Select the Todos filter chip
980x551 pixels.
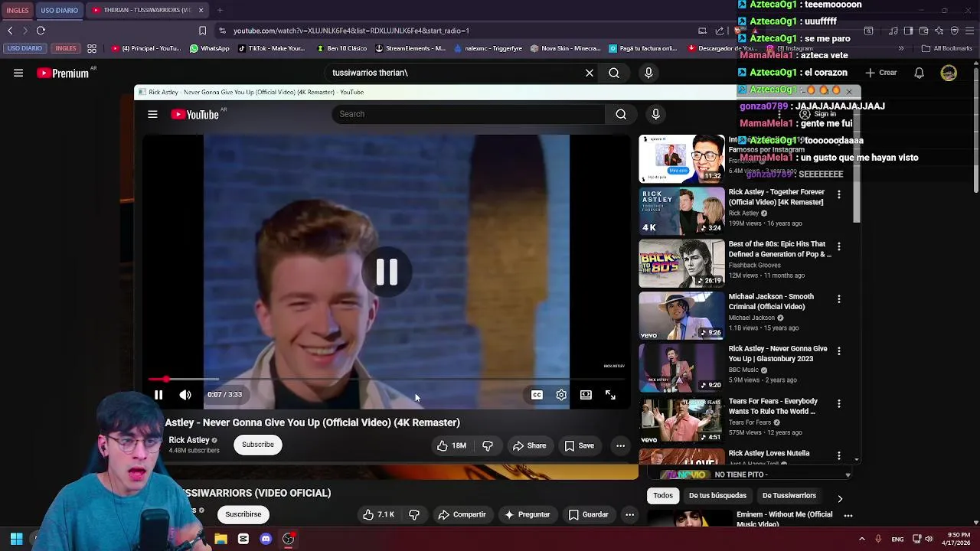(x=663, y=495)
